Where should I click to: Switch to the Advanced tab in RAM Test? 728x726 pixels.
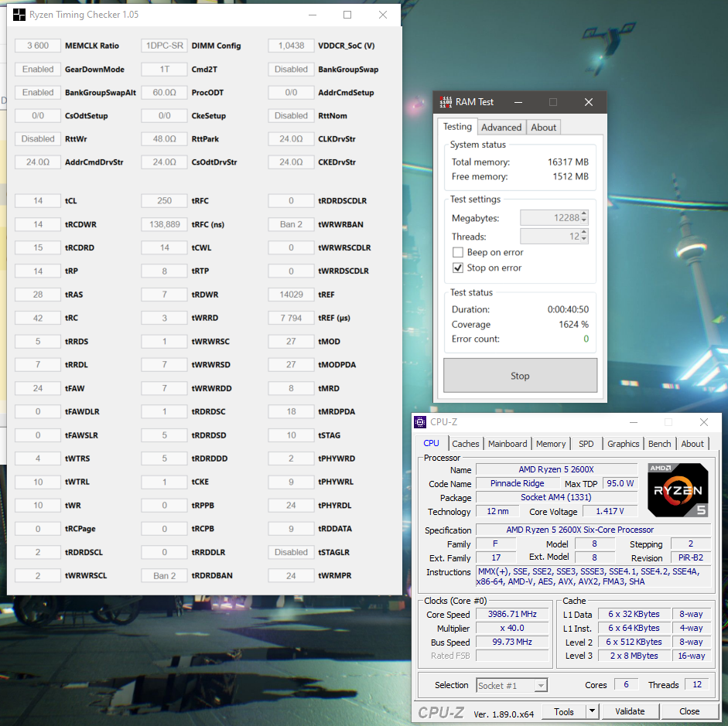501,127
